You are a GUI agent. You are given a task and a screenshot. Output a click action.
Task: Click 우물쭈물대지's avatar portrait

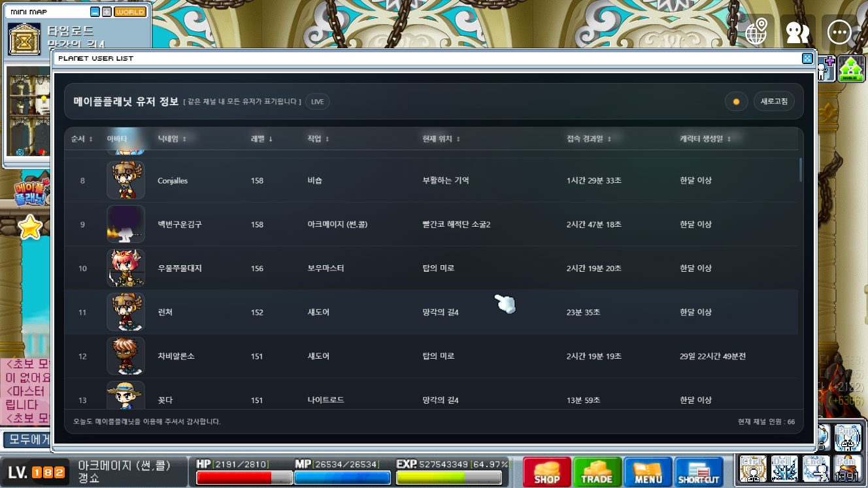125,268
